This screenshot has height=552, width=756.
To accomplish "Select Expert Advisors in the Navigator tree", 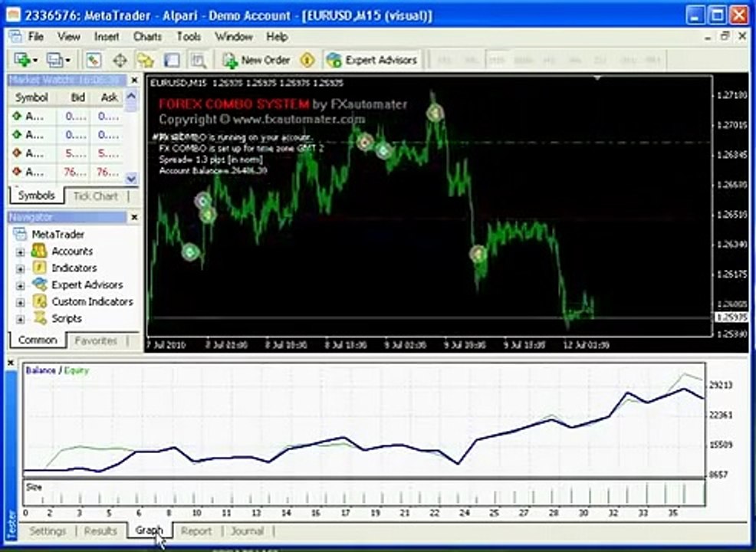I will [87, 285].
